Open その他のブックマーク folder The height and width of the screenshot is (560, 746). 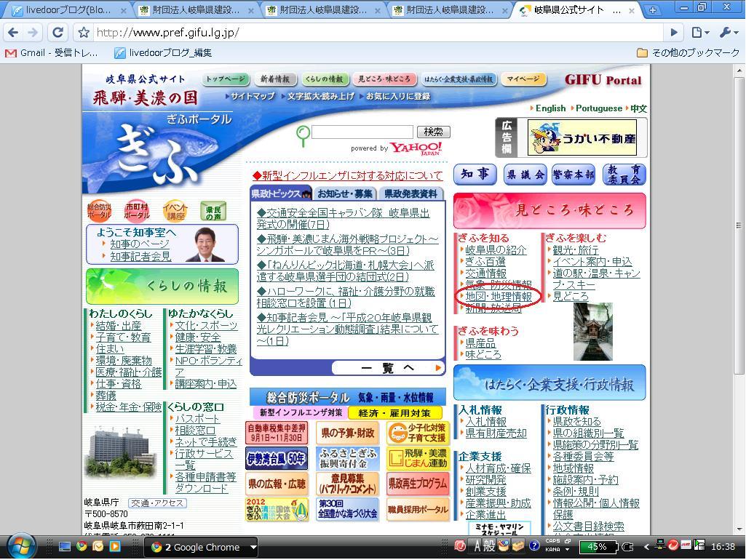point(688,53)
